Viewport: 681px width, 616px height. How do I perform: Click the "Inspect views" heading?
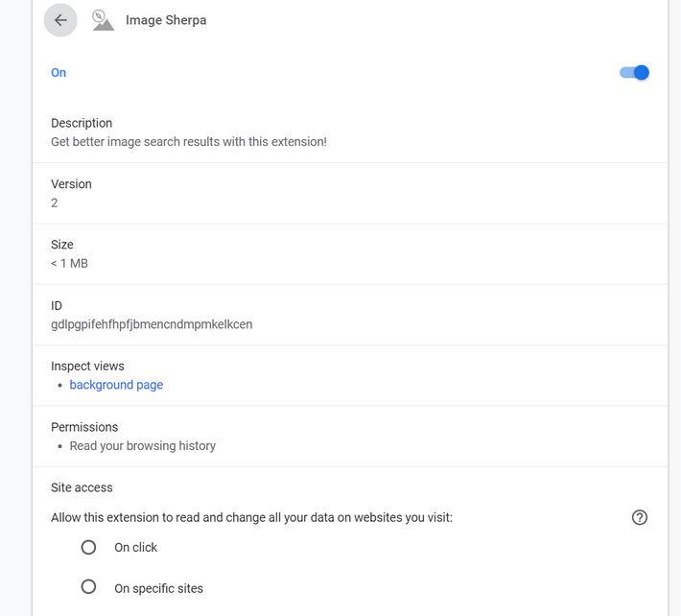point(87,366)
